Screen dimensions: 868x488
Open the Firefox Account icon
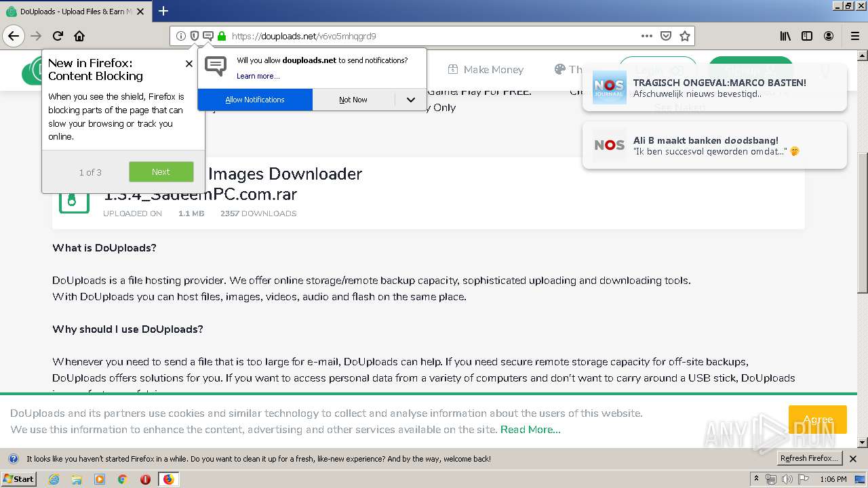tap(829, 36)
